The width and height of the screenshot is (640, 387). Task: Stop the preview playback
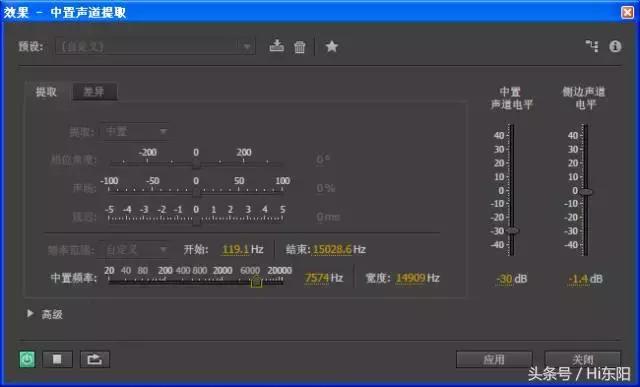click(x=58, y=359)
